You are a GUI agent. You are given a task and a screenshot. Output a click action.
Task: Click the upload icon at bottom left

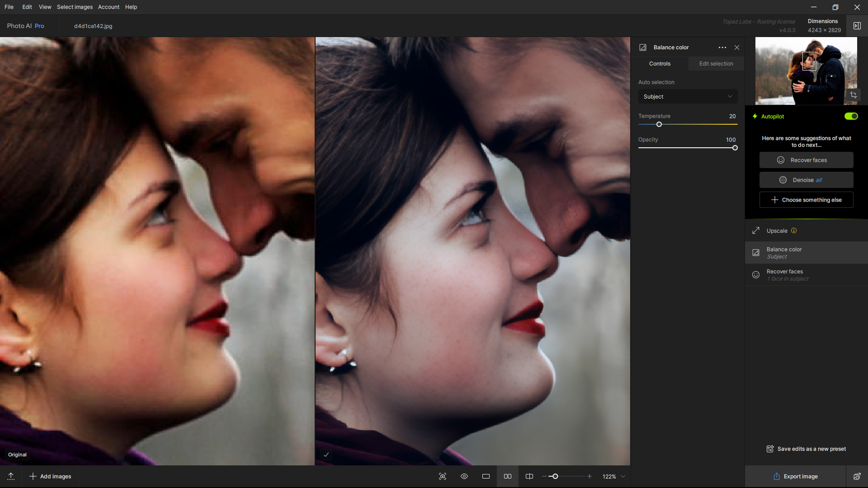(11, 476)
